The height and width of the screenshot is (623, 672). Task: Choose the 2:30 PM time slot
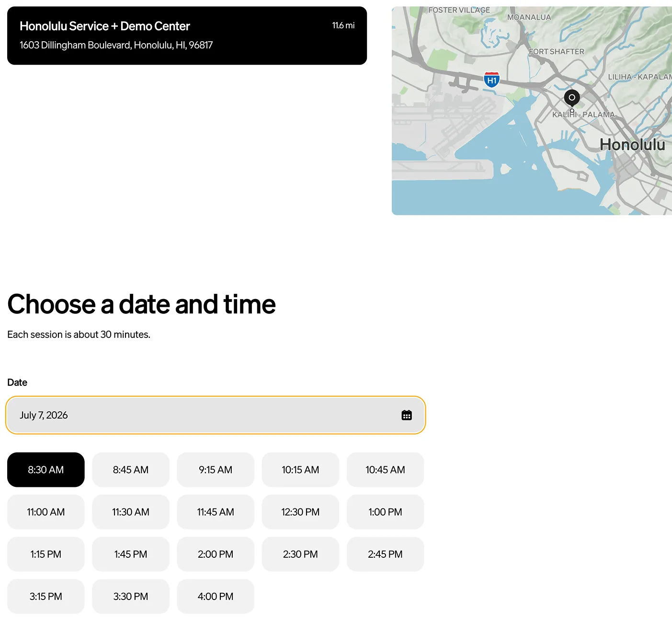tap(300, 554)
